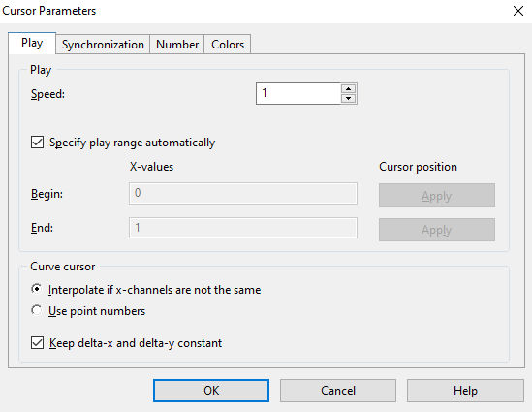Click the Cancel button
This screenshot has height=412, width=532.
pyautogui.click(x=338, y=391)
